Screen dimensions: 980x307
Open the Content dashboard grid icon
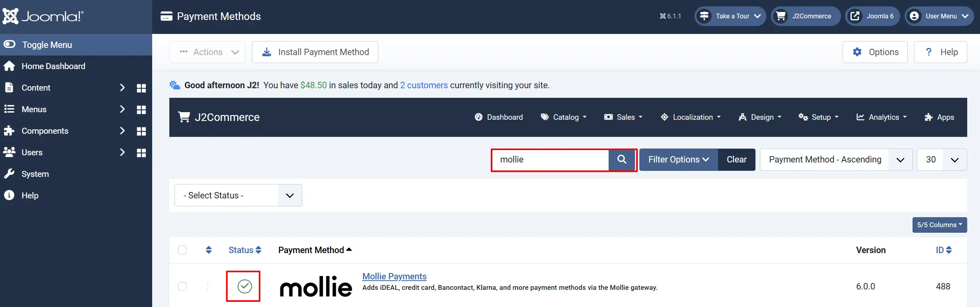(141, 88)
